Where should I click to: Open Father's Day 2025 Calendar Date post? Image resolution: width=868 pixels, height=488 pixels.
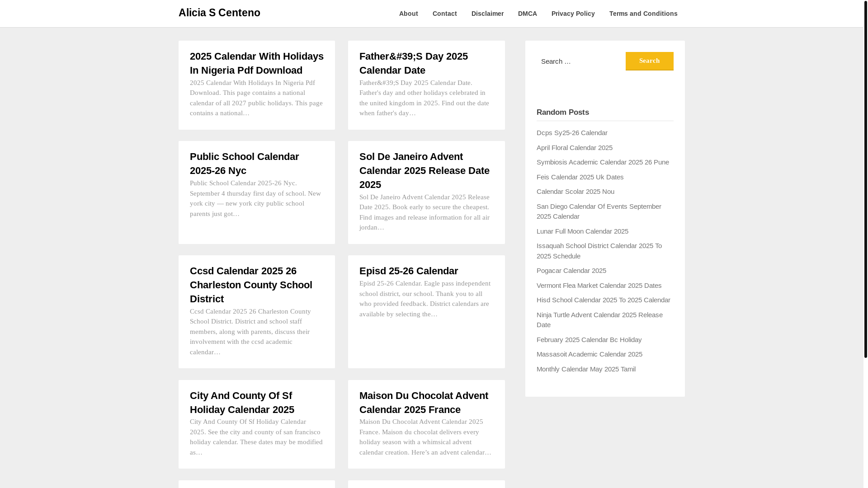coord(413,63)
